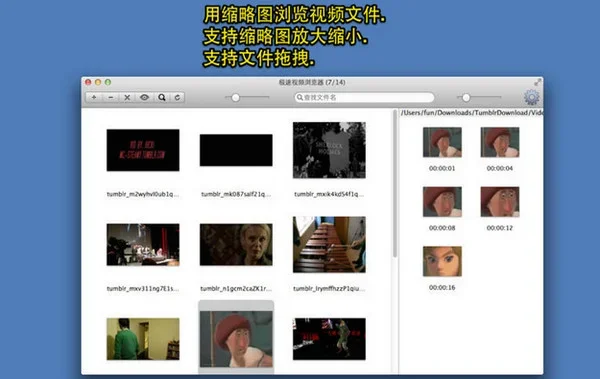Click the minus (remove) toolbar button
The width and height of the screenshot is (600, 379).
111,97
